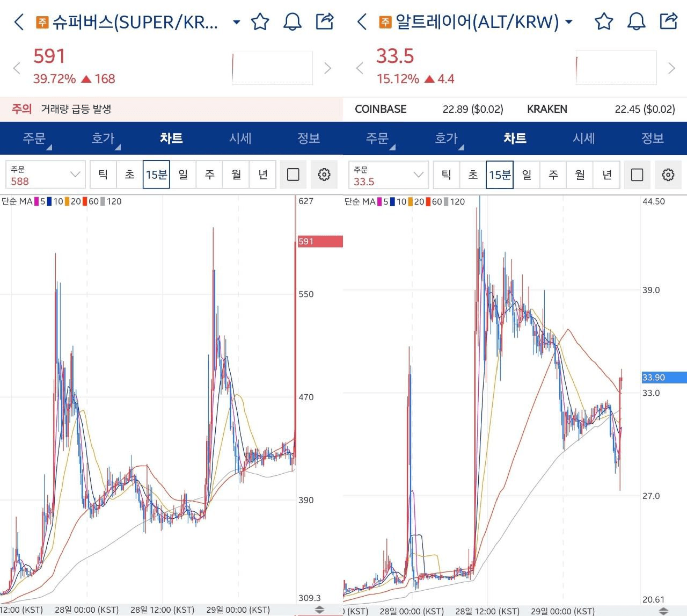Select 15분 interval on ALT chart

tap(500, 175)
